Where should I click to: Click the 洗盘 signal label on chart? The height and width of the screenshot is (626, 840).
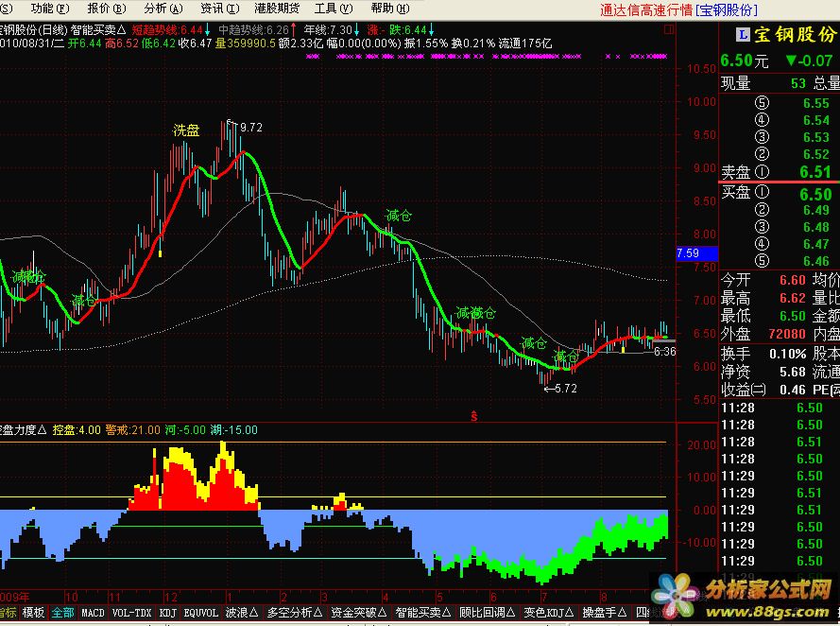coord(186,130)
